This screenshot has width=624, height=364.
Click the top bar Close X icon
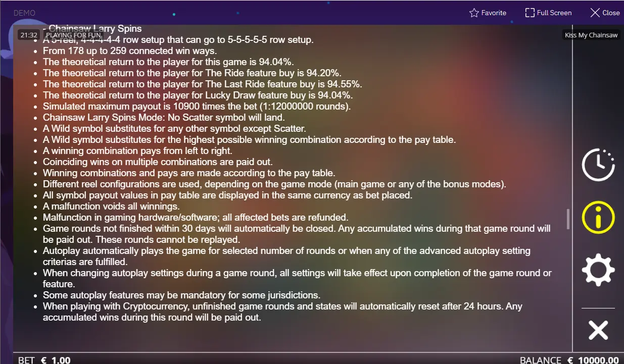pyautogui.click(x=595, y=13)
